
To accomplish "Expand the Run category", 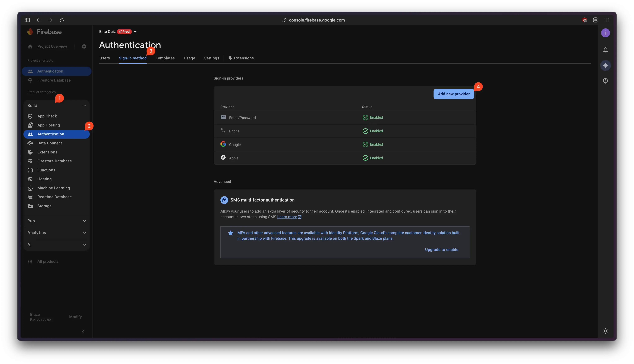I will 56,221.
